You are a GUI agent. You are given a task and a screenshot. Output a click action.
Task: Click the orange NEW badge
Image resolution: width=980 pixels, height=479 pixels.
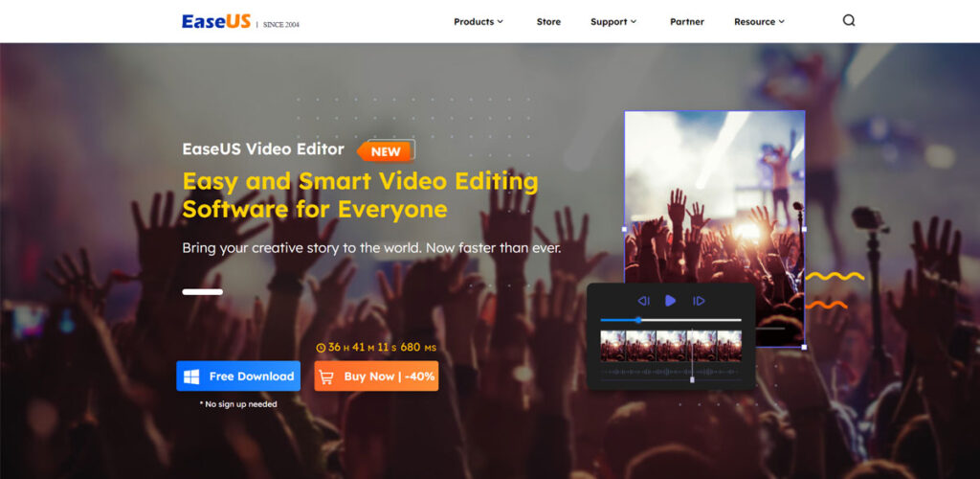pyautogui.click(x=386, y=150)
